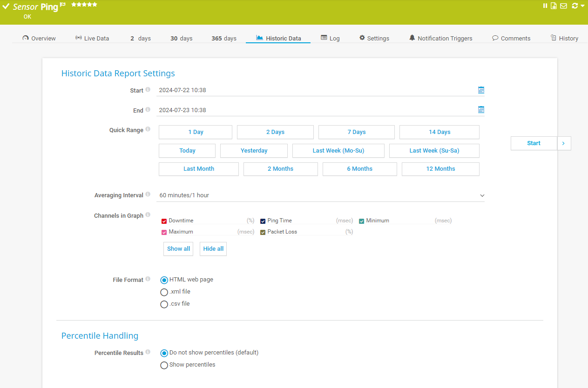Pause the Ping sensor
This screenshot has width=588, height=388.
(545, 6)
